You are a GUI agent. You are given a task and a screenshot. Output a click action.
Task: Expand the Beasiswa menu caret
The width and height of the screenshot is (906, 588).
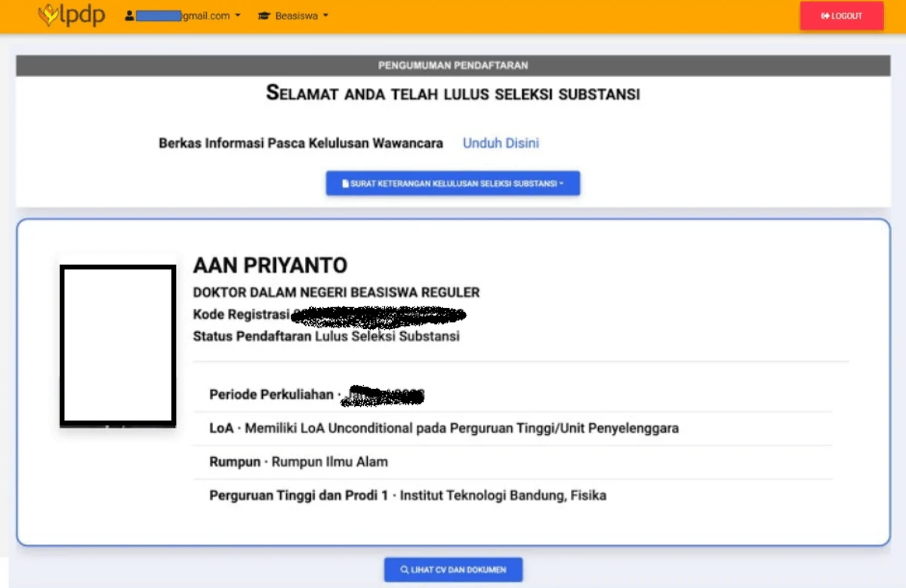(325, 16)
